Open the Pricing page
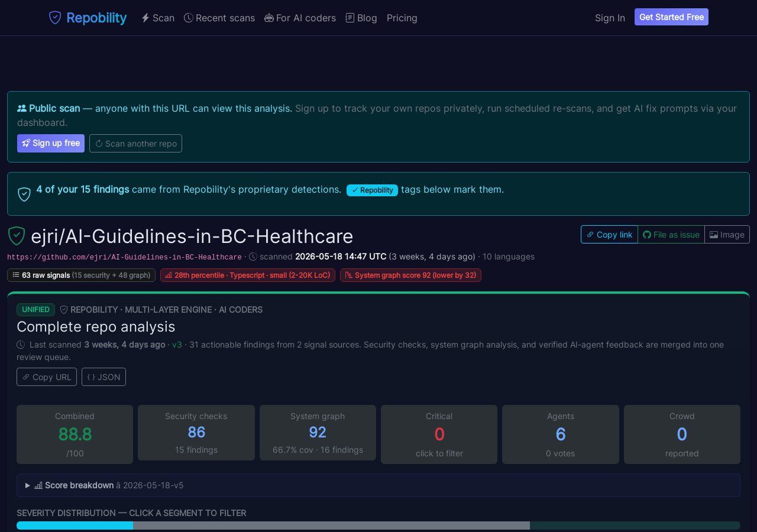The image size is (757, 532). (402, 18)
